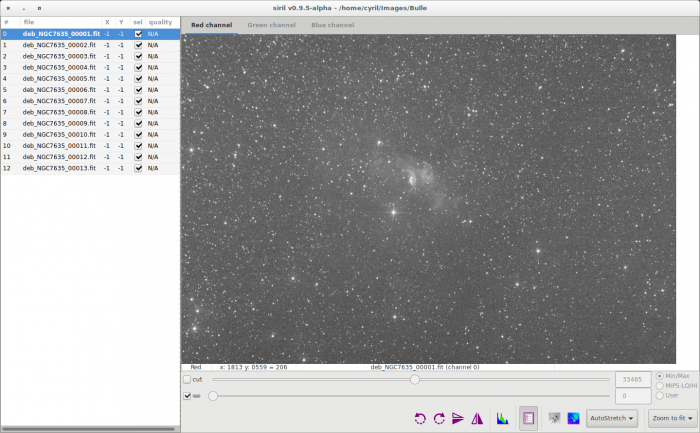Enable the cut checkbox

tap(187, 379)
